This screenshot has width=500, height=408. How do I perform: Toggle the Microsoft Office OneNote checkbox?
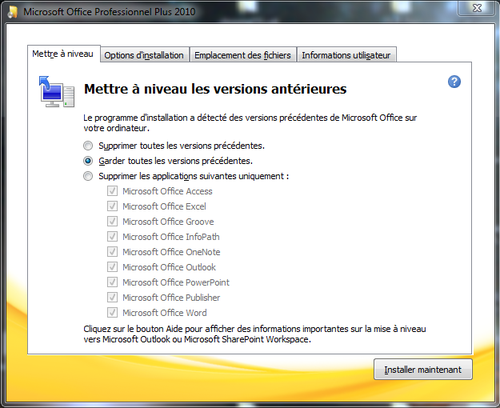tap(112, 252)
